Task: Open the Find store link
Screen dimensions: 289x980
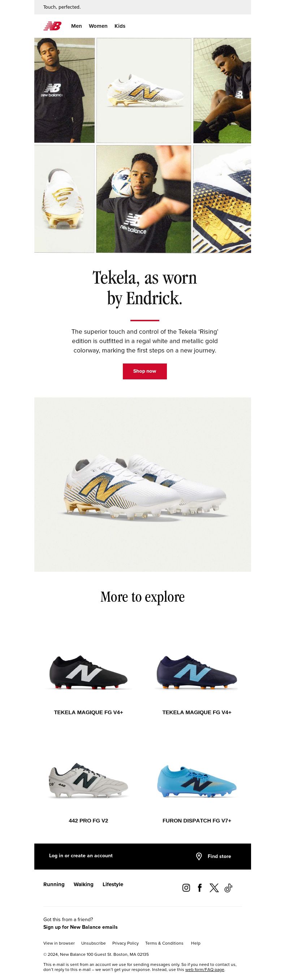Action: point(219,856)
